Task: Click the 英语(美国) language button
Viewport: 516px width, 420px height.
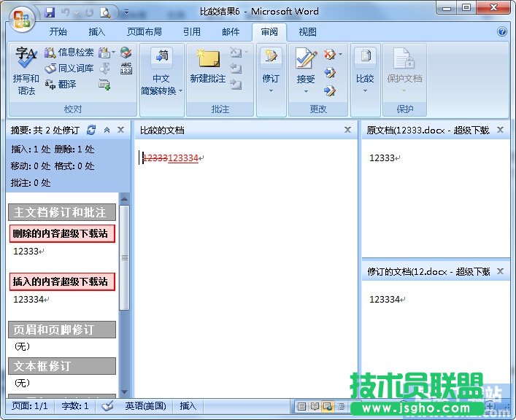Action: pos(145,406)
